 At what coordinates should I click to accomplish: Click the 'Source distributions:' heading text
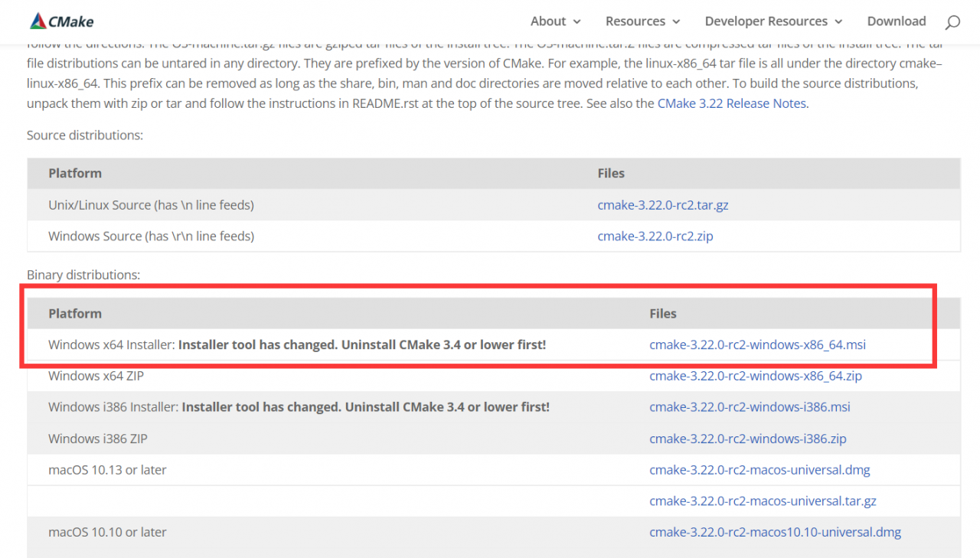85,135
